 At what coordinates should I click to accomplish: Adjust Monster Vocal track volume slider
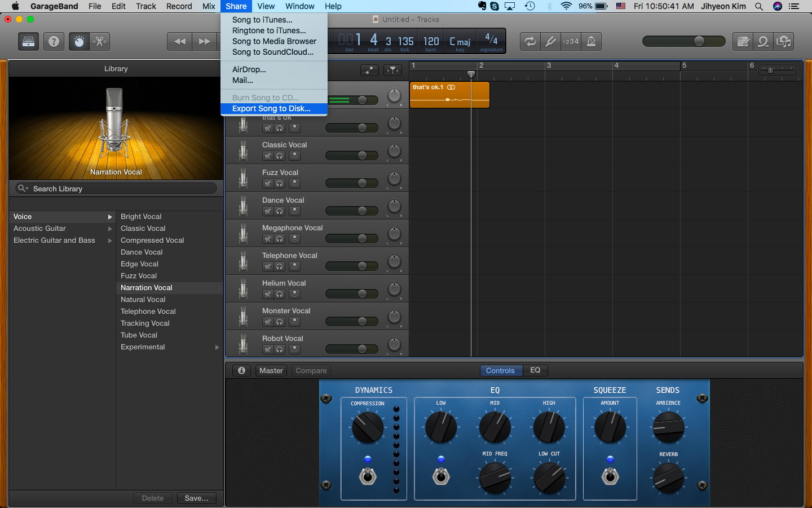tap(352, 322)
